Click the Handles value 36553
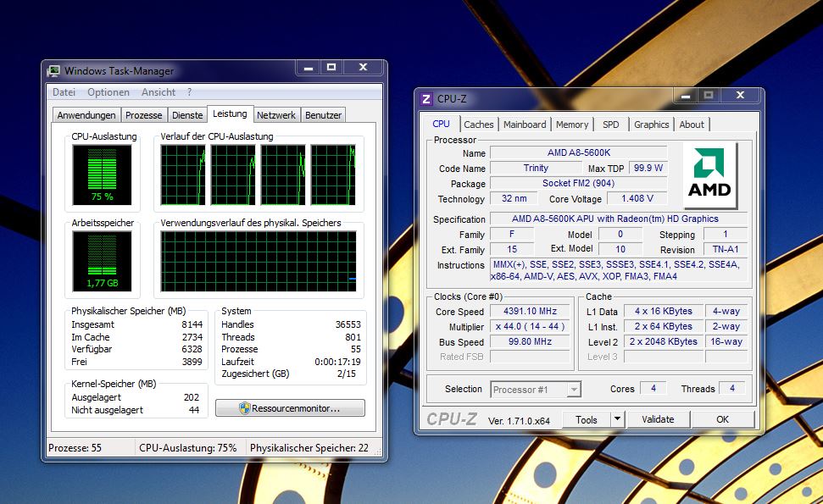Image resolution: width=823 pixels, height=504 pixels. click(348, 324)
